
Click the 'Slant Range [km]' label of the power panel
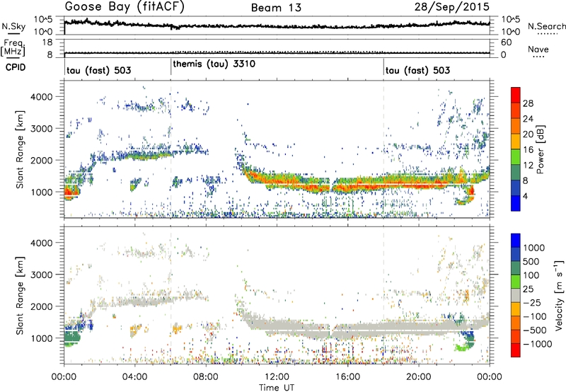tap(20, 149)
